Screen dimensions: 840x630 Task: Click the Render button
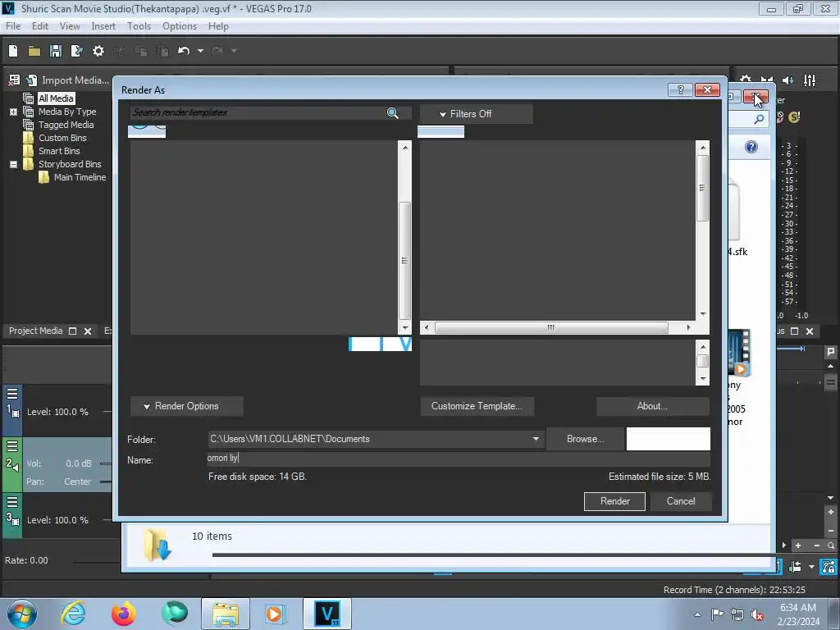click(614, 501)
